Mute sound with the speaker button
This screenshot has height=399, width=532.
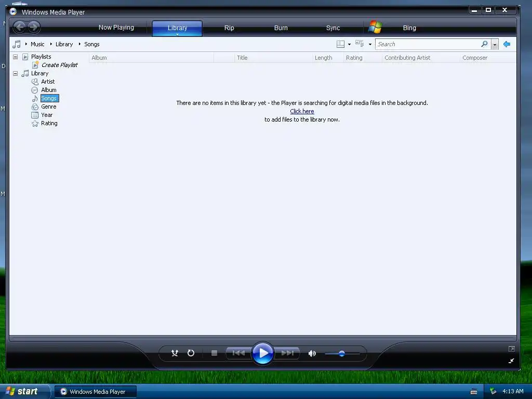312,353
